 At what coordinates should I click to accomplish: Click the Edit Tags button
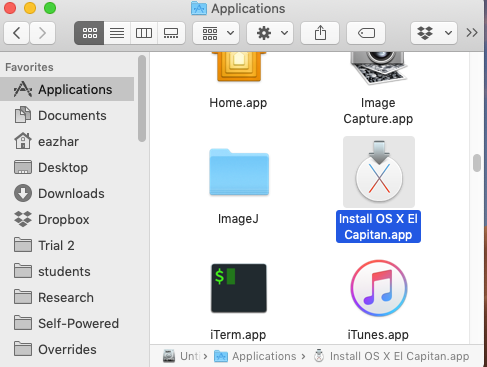pyautogui.click(x=366, y=33)
